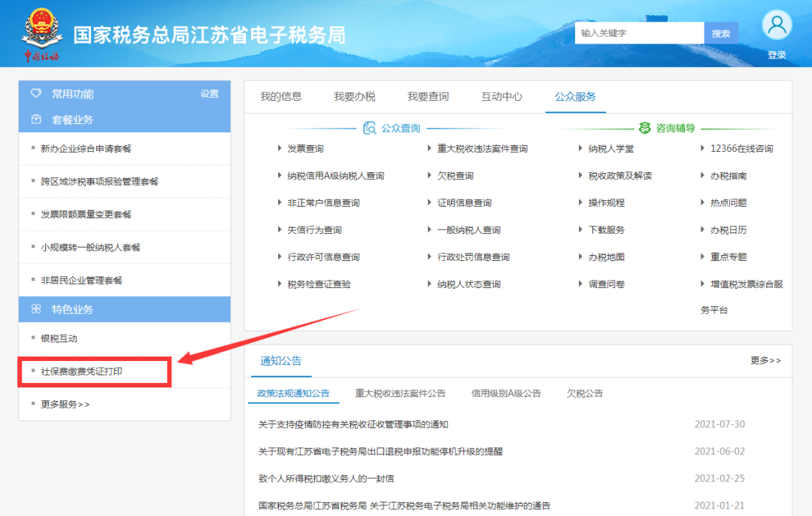Open 纳税人状态查询
812x516 pixels.
(x=468, y=284)
